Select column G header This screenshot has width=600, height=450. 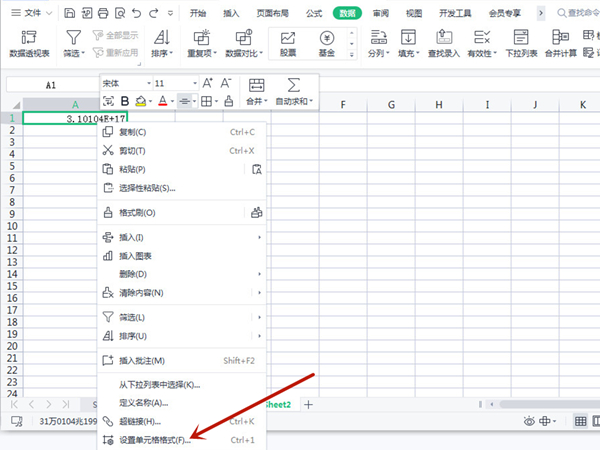tap(391, 104)
